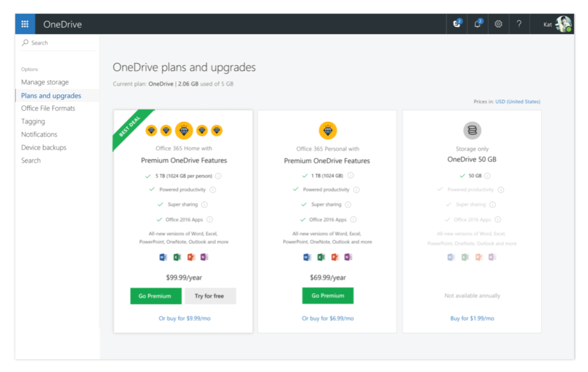588x372 pixels.
Task: Click OneNote icon in Office 365 Home card
Action: click(x=204, y=257)
